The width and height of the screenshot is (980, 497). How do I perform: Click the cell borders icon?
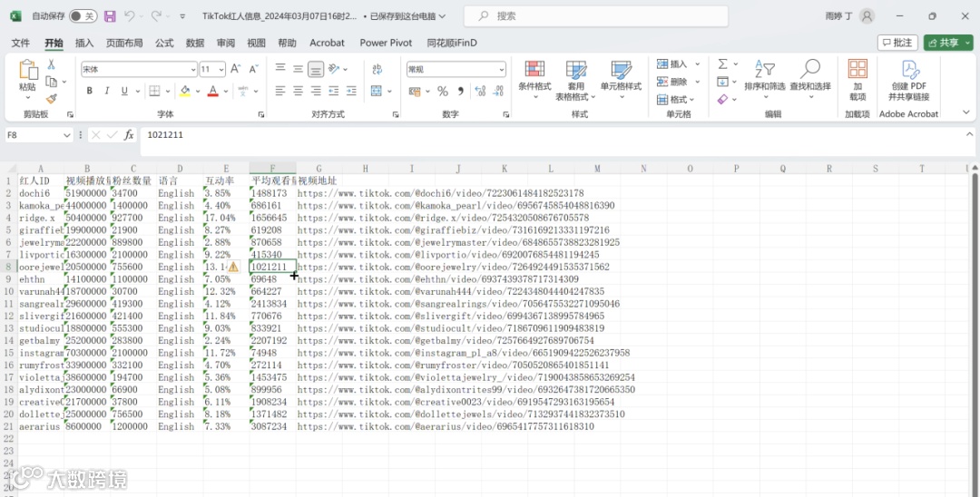coord(154,92)
